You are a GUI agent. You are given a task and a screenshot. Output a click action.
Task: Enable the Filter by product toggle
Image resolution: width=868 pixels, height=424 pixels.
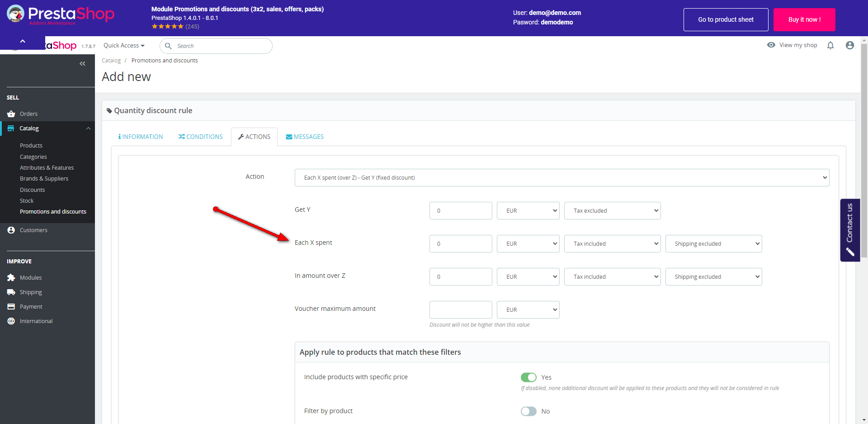[528, 411]
